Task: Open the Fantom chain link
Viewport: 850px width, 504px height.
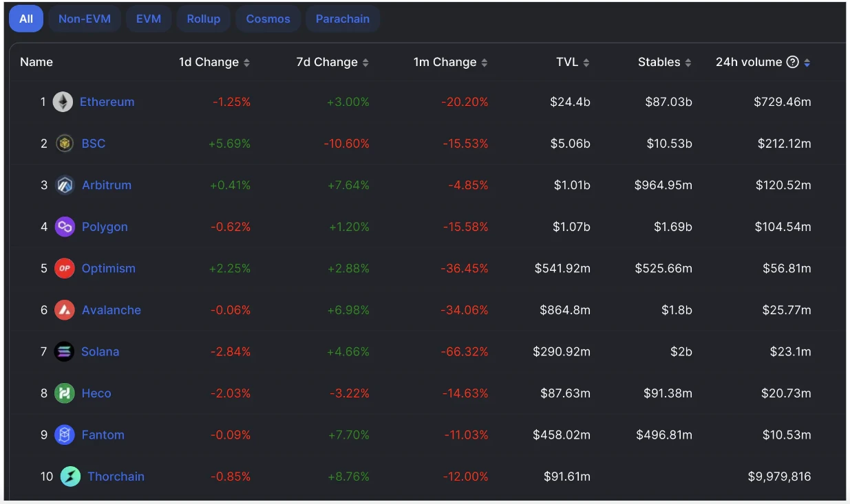Action: [103, 435]
